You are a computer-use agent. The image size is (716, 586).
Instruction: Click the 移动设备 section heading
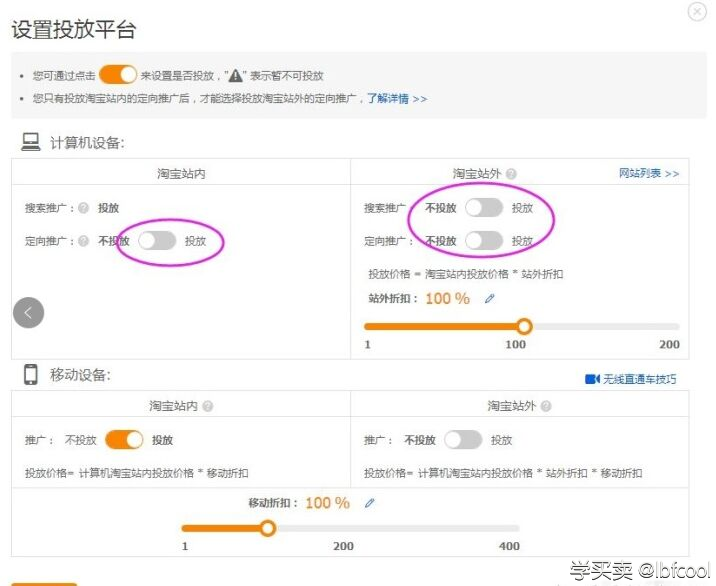(80, 375)
